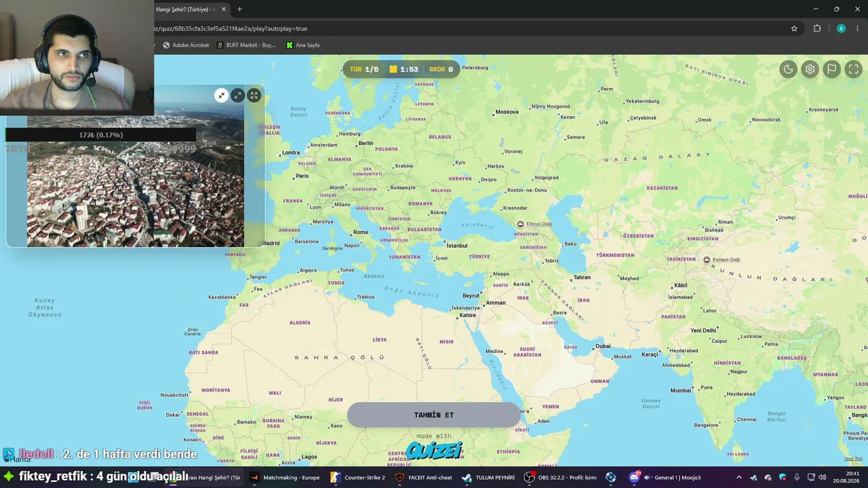Viewport: 868px width, 488px height.
Task: Click Bakü on the map
Action: tap(570, 243)
